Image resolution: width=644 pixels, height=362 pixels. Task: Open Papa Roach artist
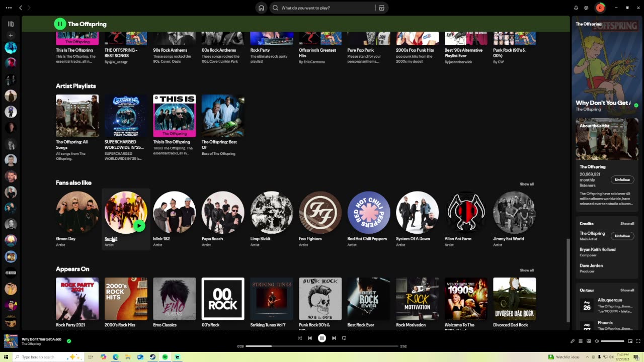[223, 212]
